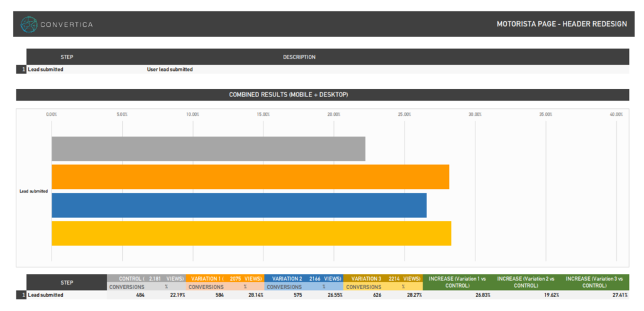Click the Increase Variation 1 vs Control header
Viewport: 644px width, 311px height.
pos(457,282)
